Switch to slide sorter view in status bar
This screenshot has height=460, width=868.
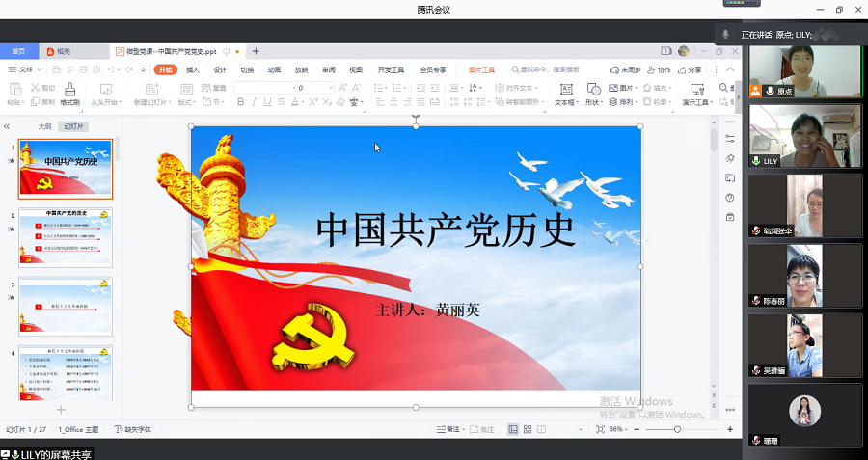(x=528, y=429)
